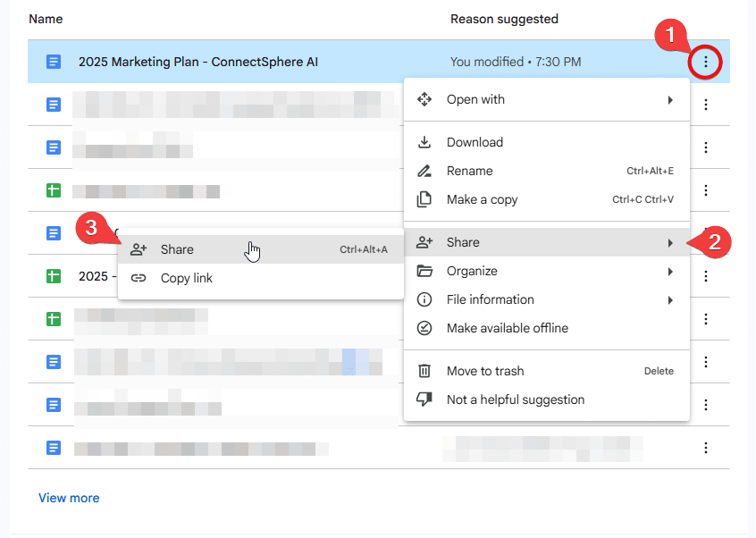This screenshot has height=538, width=756.
Task: Click the Copy link chain icon
Action: tap(139, 278)
